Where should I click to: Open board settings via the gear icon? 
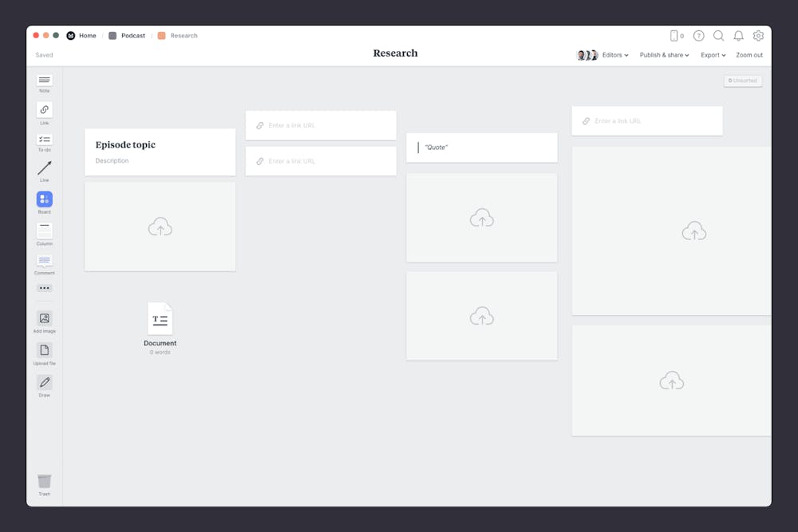click(758, 36)
